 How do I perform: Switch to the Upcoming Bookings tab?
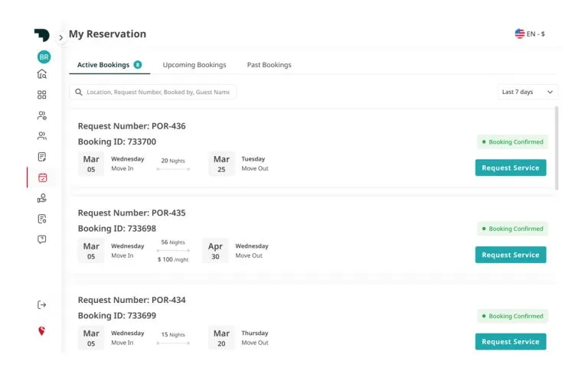click(194, 65)
